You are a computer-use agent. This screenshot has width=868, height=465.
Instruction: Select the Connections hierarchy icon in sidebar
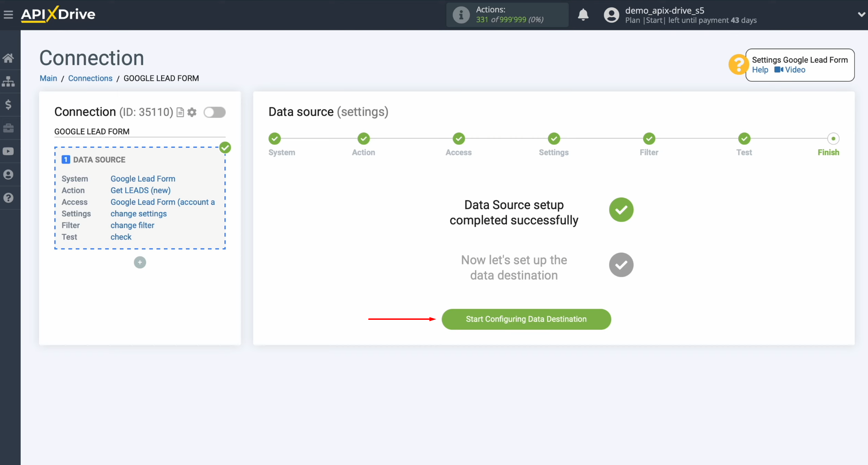tap(9, 81)
